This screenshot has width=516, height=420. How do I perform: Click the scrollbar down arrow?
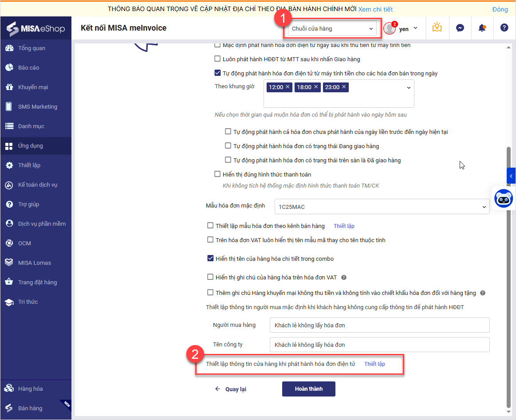[x=509, y=412]
